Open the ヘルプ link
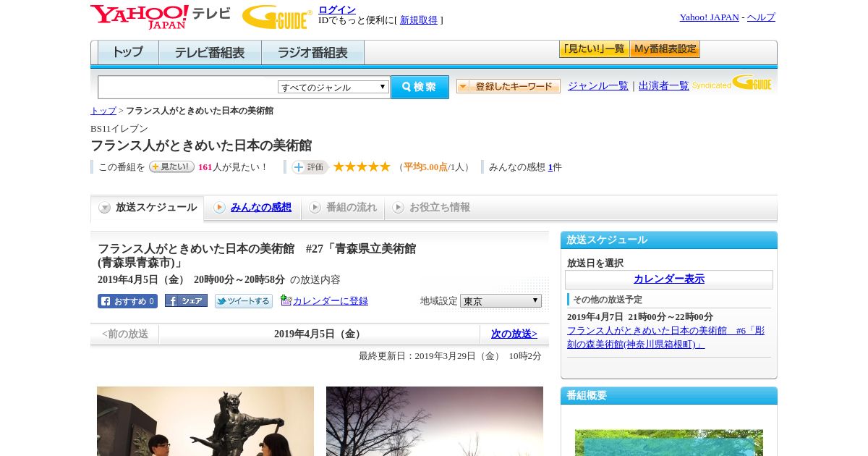This screenshot has width=868, height=456. [x=761, y=17]
